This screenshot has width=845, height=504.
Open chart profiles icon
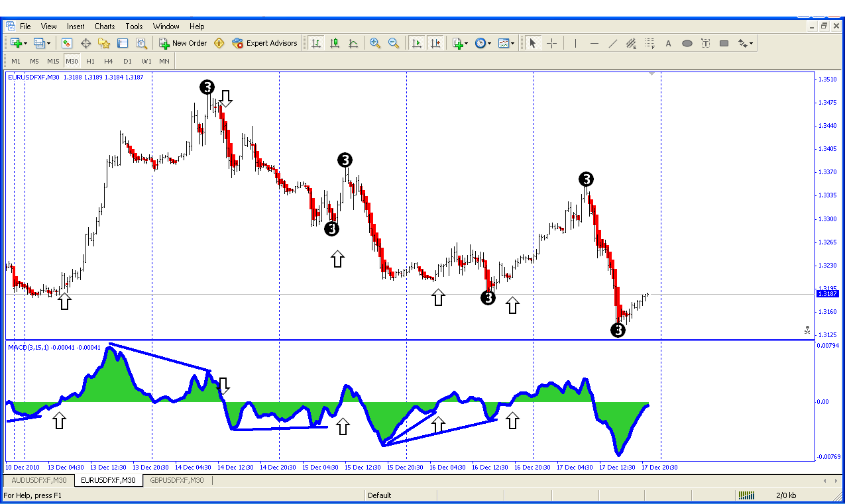(38, 43)
